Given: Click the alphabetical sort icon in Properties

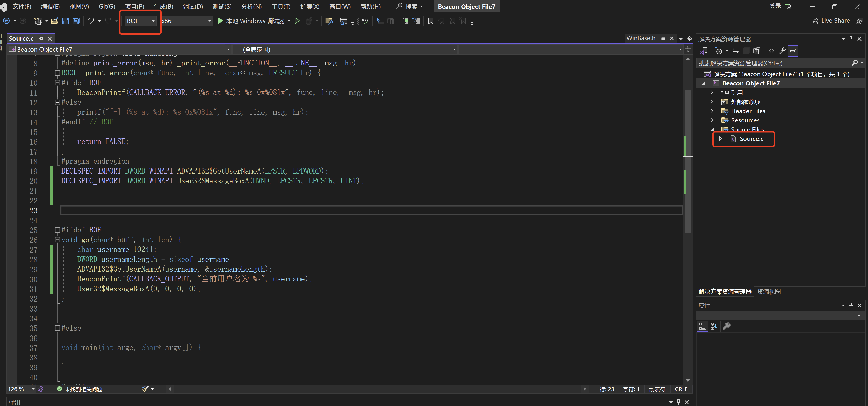Looking at the screenshot, I should 714,326.
